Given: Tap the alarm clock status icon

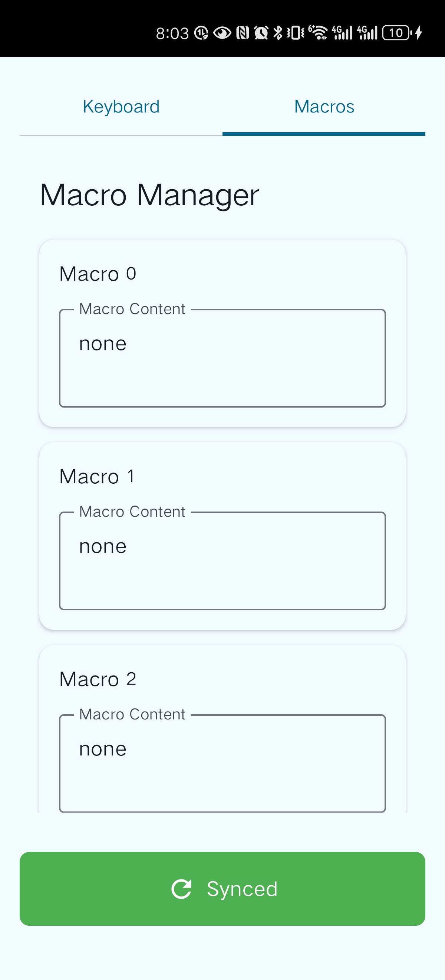Looking at the screenshot, I should point(261,33).
